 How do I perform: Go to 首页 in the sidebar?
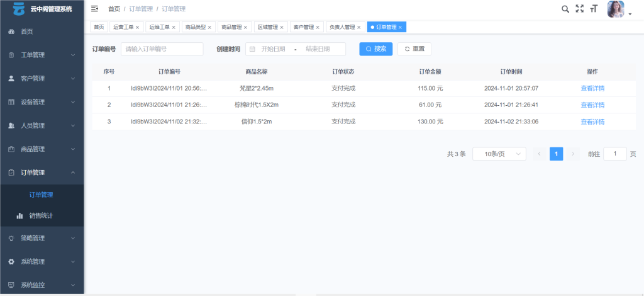tap(27, 31)
